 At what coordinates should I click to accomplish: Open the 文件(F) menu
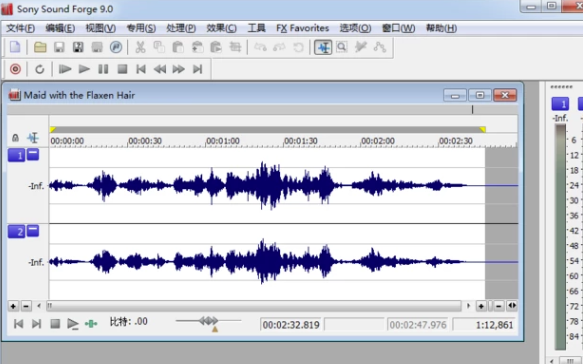click(21, 28)
